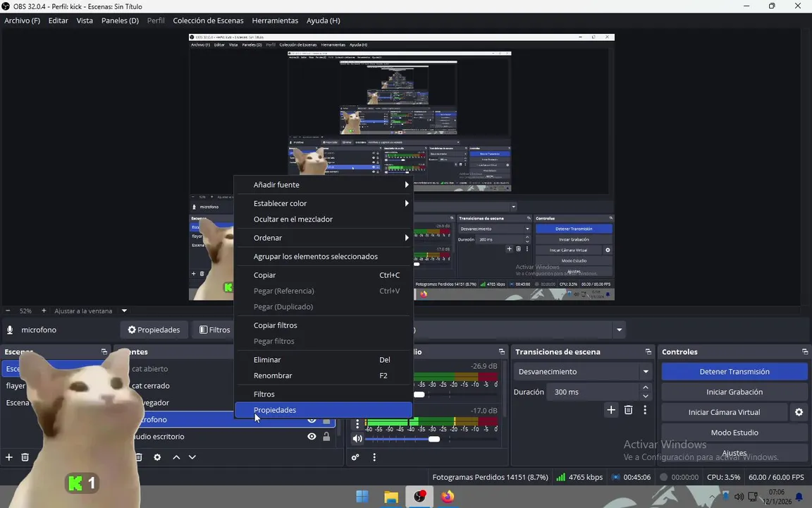
Task: Toggle visibility eye of selected microfono source
Action: tap(312, 420)
